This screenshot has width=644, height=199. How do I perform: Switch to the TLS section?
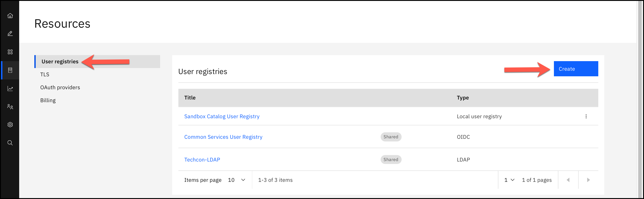(x=45, y=75)
